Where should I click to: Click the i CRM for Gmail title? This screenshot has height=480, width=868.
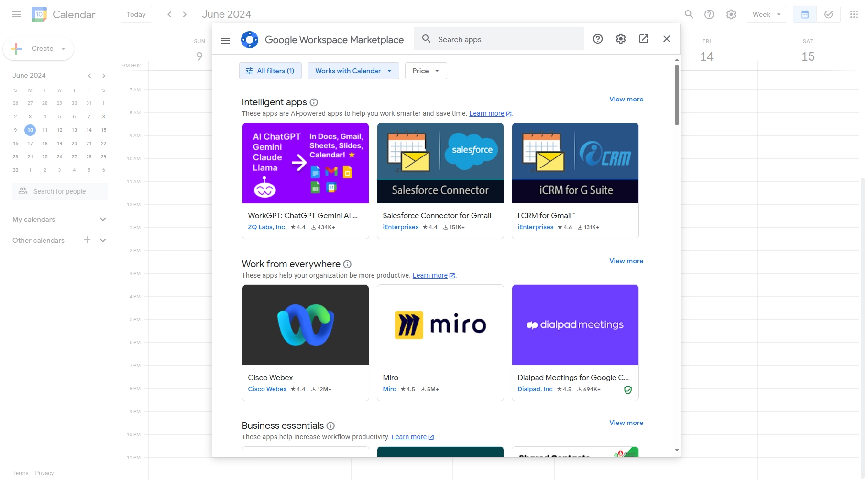click(546, 216)
